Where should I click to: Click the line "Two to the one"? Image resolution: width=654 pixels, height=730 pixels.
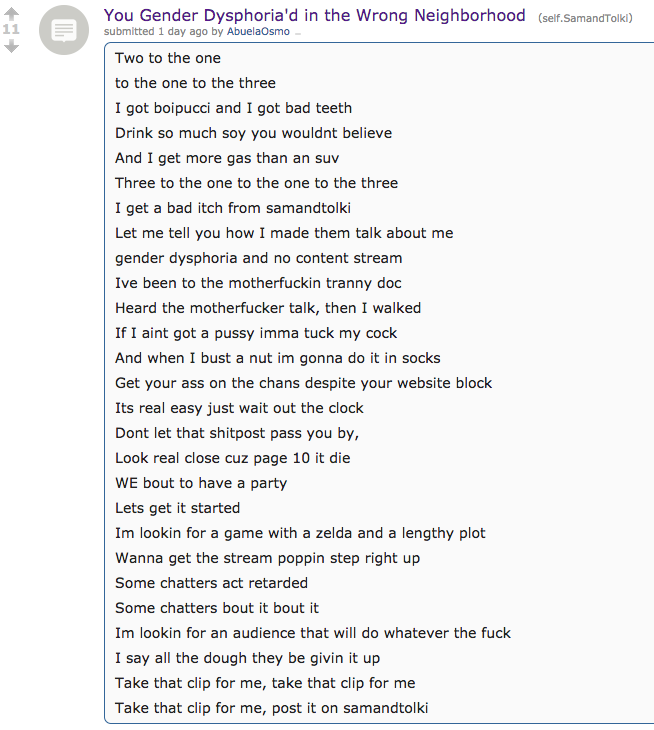tap(168, 58)
